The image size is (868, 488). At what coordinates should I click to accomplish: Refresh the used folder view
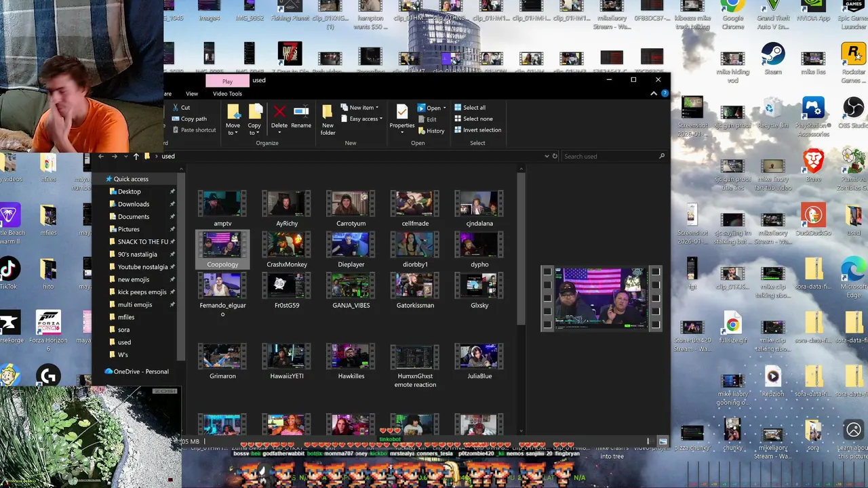click(x=555, y=157)
